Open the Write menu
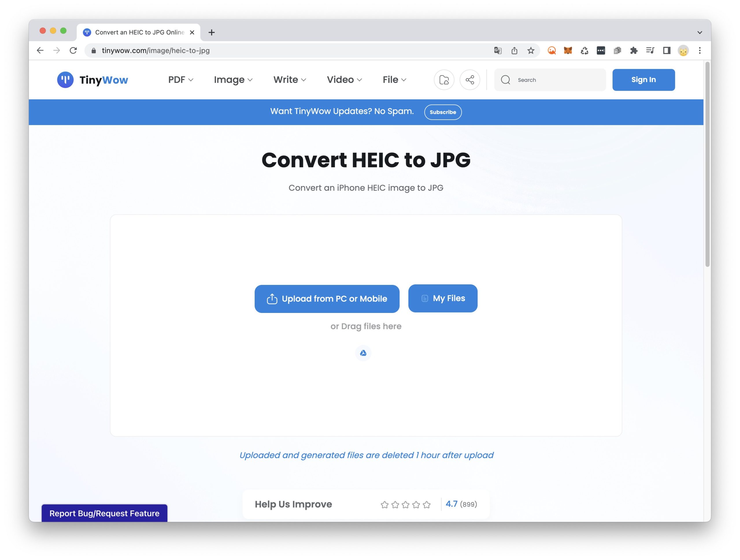Viewport: 740px width, 560px height. [289, 79]
